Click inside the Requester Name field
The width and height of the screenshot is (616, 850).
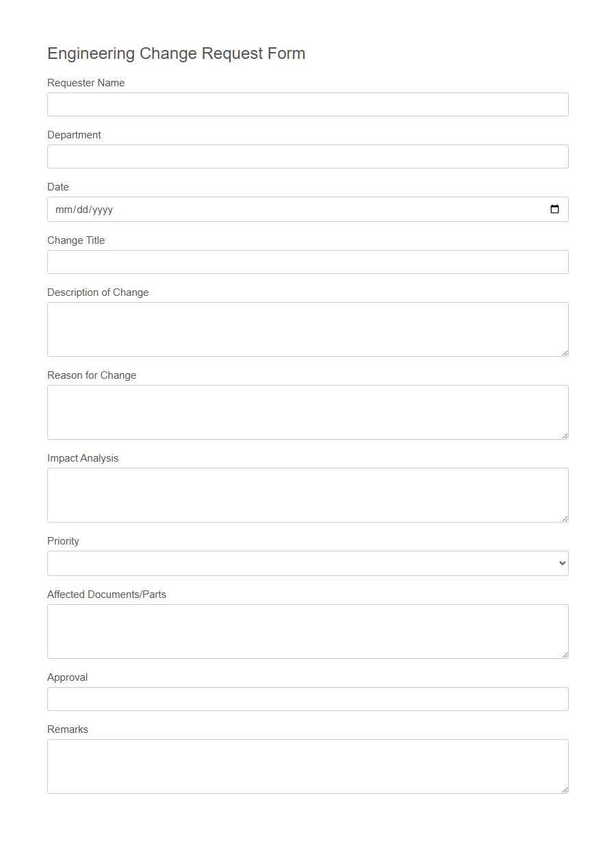308,104
